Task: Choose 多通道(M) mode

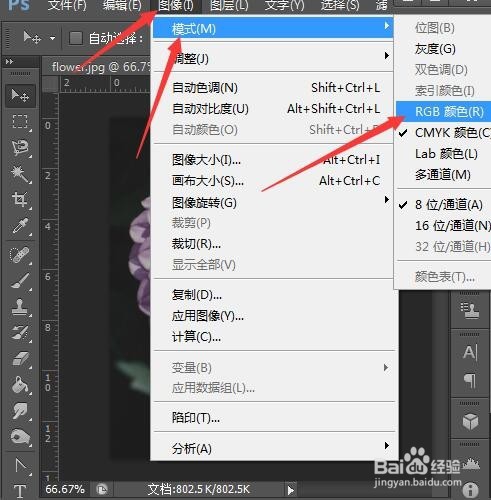Action: 444,175
